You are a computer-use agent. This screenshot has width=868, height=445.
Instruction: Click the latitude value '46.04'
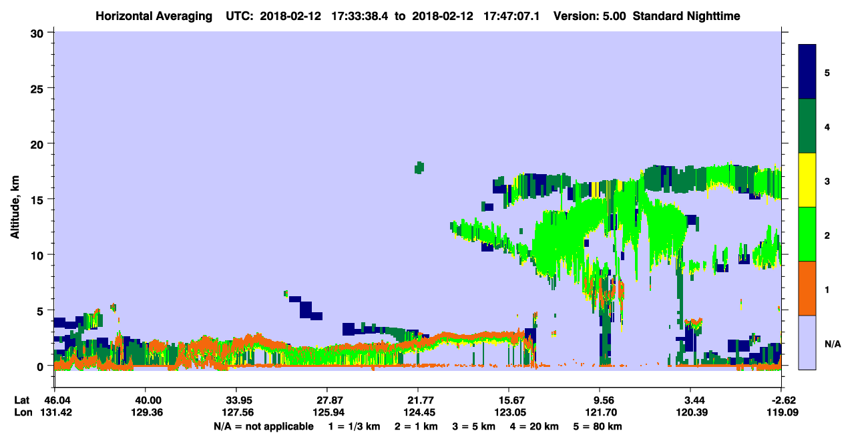[57, 400]
